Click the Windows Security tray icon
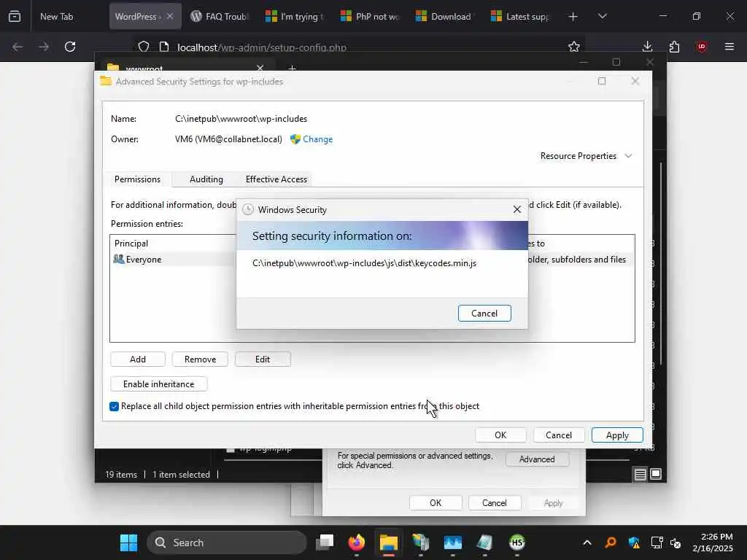 pos(634,542)
